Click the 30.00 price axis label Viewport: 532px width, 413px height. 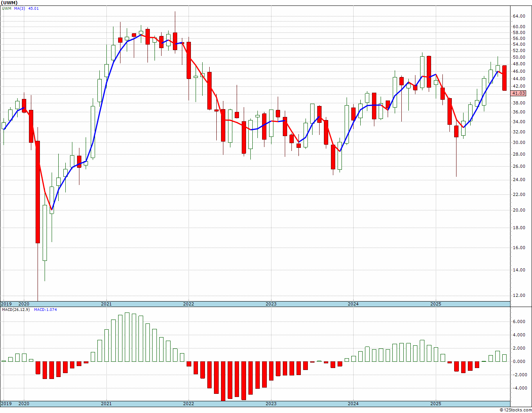pyautogui.click(x=519, y=142)
